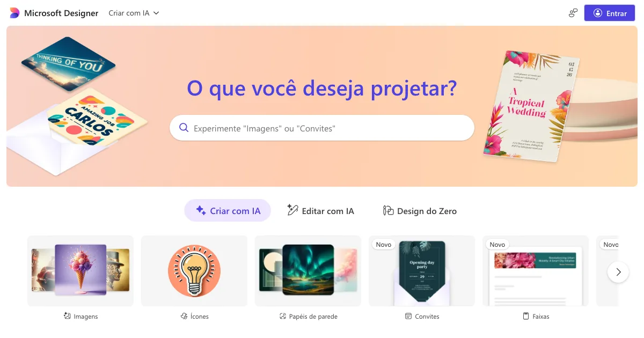Open the ice cream Imagens thumbnail
This screenshot has height=338, width=644.
(x=80, y=271)
